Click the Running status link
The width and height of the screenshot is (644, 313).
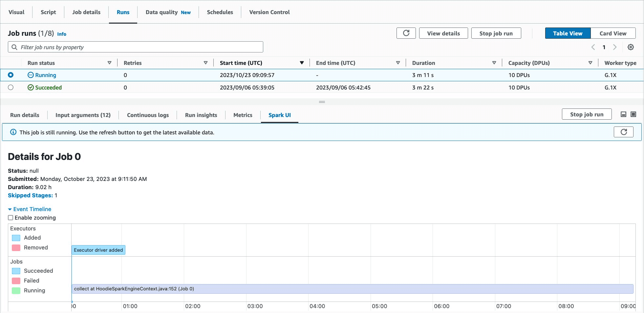[46, 75]
